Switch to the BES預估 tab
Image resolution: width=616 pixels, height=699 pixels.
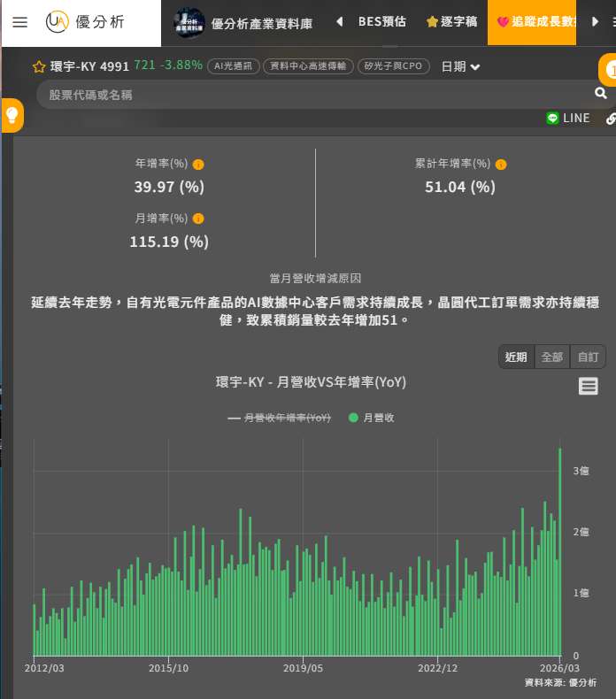click(x=381, y=21)
